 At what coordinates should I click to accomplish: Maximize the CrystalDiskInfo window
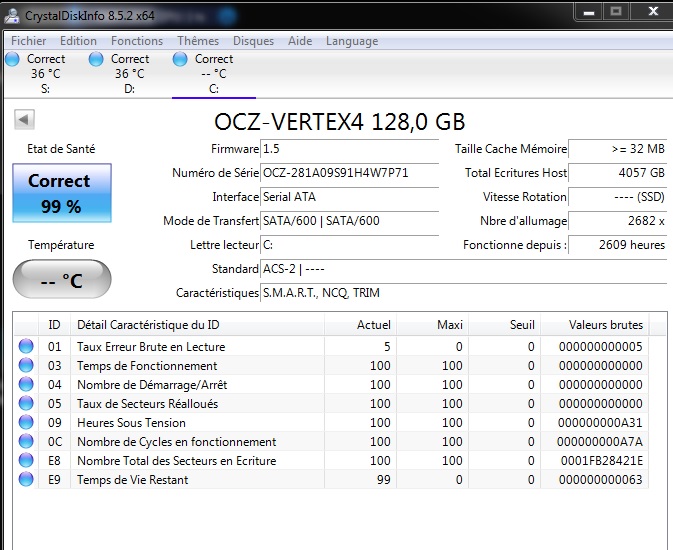tap(615, 12)
